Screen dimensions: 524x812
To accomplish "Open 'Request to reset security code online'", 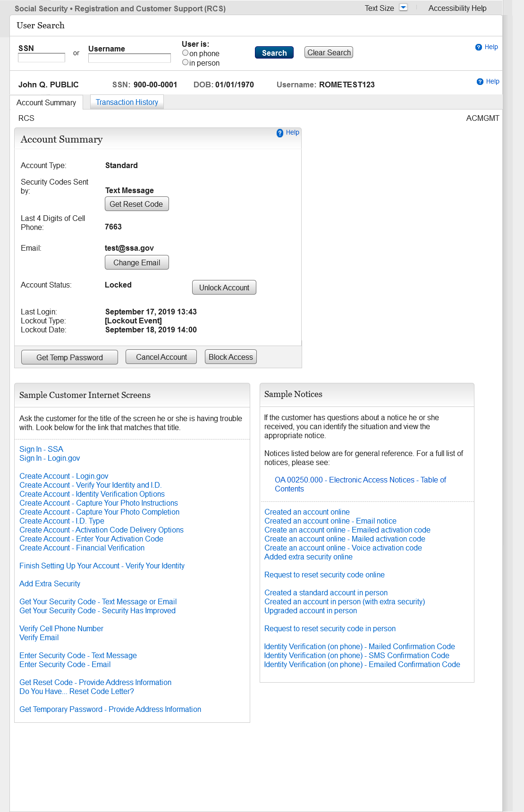I will 325,575.
